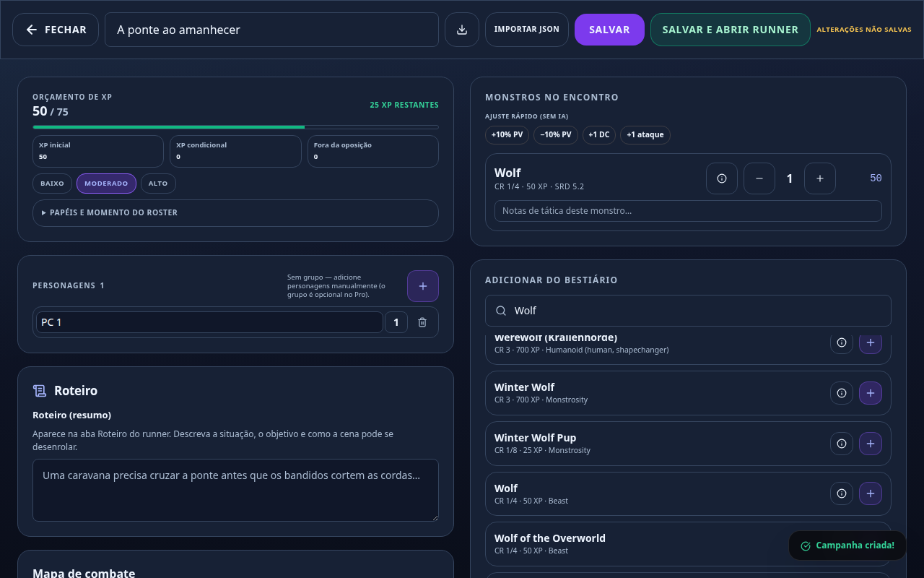Add a character with plus button
This screenshot has width=924, height=578.
click(x=423, y=286)
